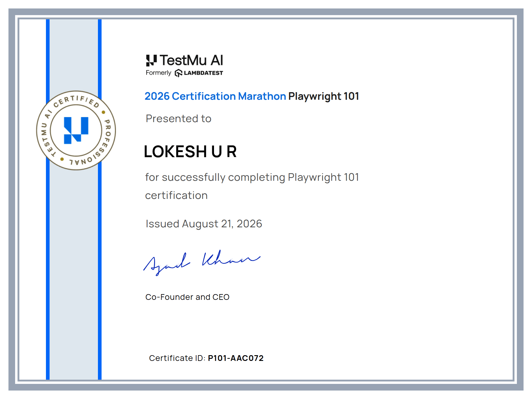Click the "TestMu AI" brand name
The height and width of the screenshot is (399, 532).
(x=191, y=60)
